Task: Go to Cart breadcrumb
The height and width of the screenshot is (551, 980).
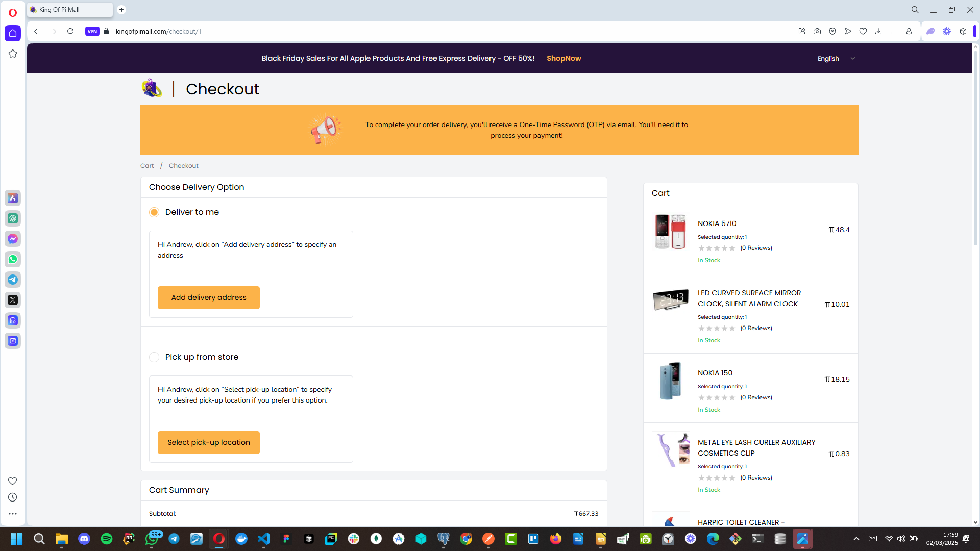Action: pyautogui.click(x=147, y=166)
